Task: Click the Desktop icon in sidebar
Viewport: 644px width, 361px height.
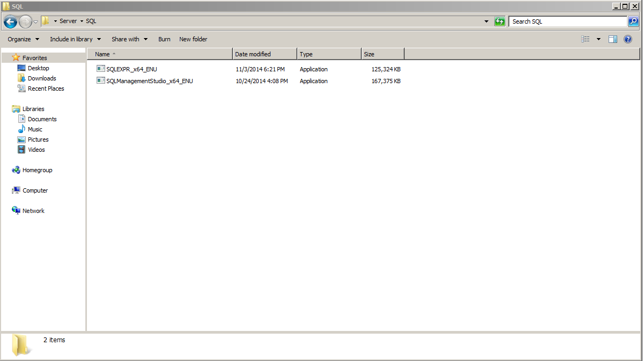Action: tap(21, 68)
